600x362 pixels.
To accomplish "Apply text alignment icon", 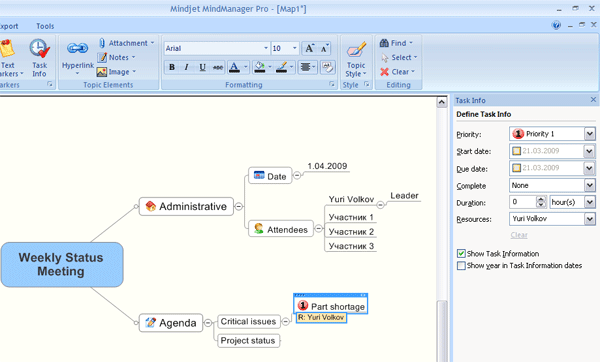I will (x=305, y=67).
